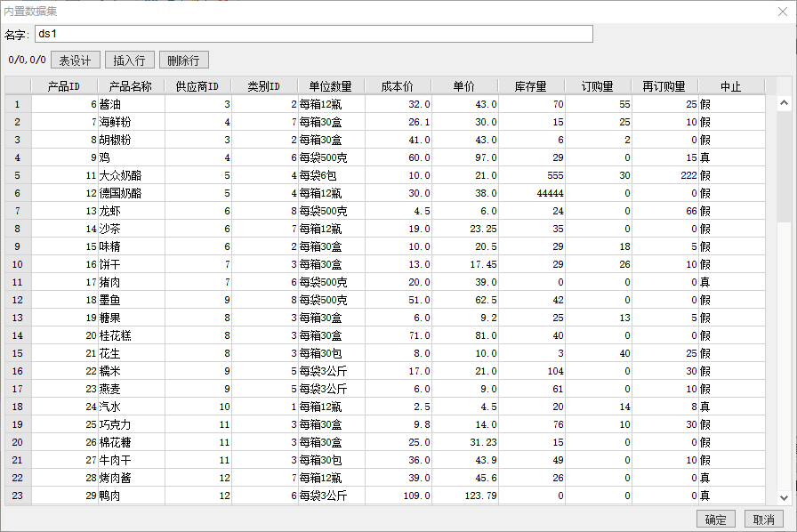Open the 表设计 button

tap(76, 60)
